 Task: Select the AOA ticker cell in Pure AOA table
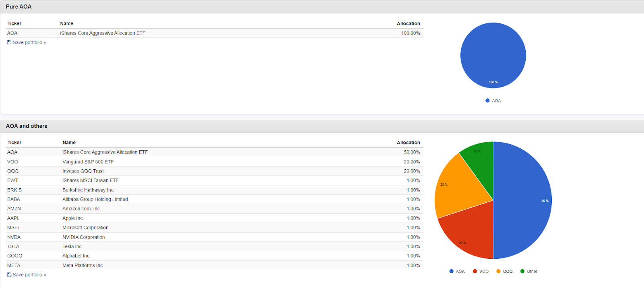coord(12,33)
